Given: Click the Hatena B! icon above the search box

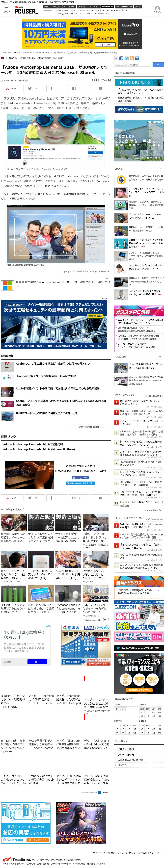Looking at the screenshot, I should pyautogui.click(x=137, y=58).
